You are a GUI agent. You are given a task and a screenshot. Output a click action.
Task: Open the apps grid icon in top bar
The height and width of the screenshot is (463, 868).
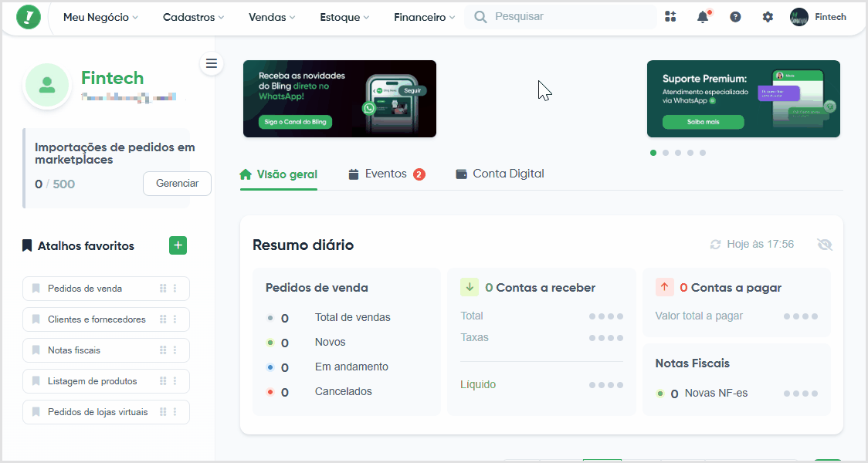click(x=670, y=17)
